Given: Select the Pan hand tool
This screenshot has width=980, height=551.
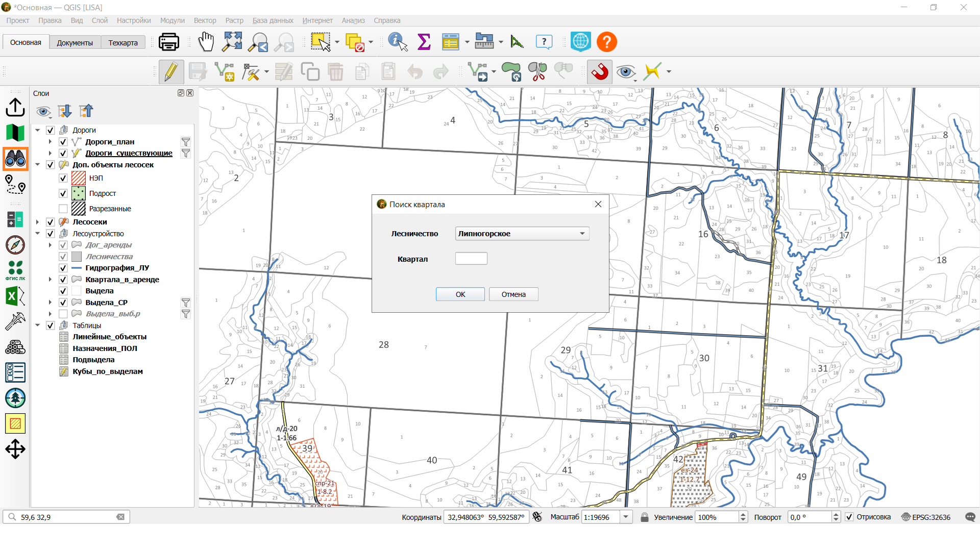Looking at the screenshot, I should point(206,42).
